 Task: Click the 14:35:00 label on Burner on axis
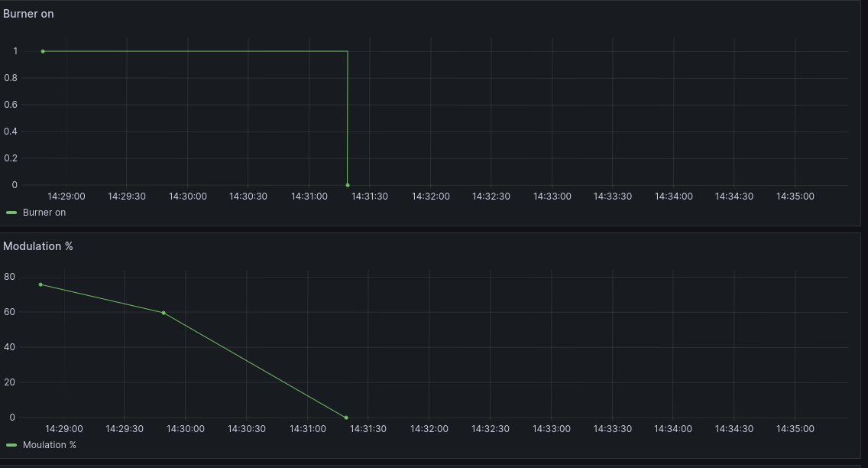click(795, 197)
